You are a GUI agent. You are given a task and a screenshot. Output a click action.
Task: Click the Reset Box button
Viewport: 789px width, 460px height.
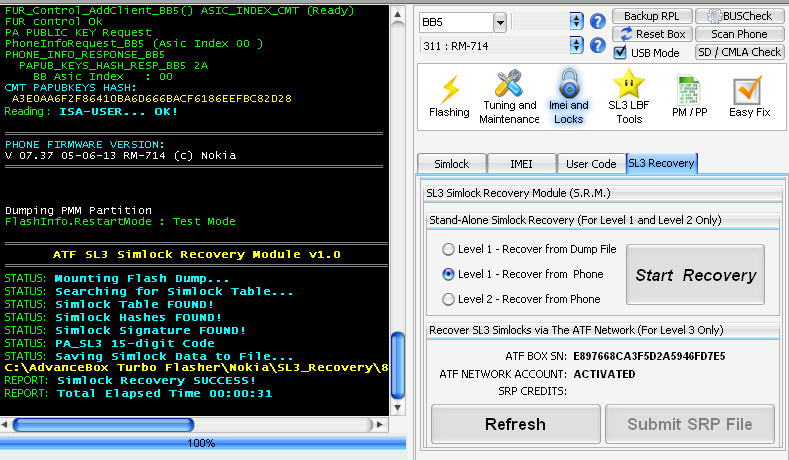pyautogui.click(x=651, y=34)
